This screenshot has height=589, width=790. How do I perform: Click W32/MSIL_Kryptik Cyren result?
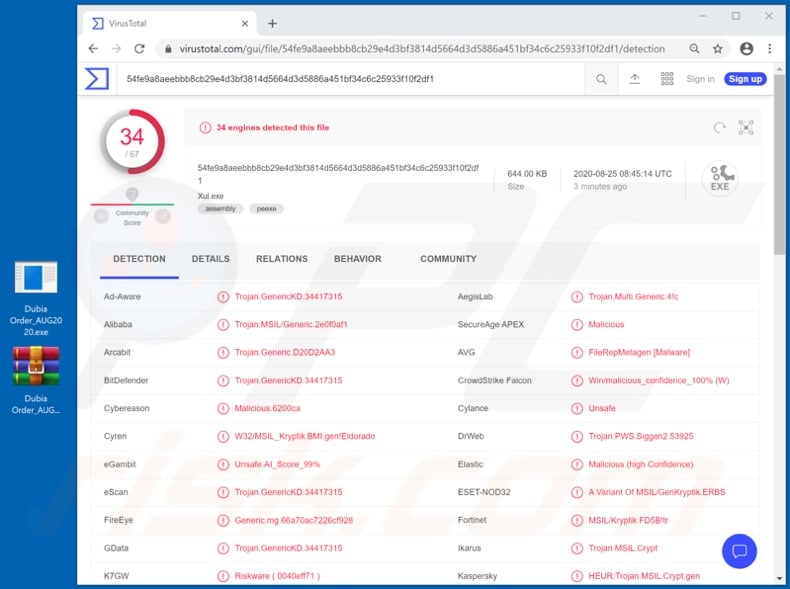click(x=304, y=436)
